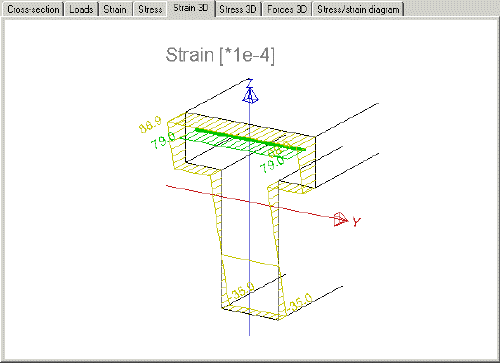Click the blue Z axis arrowhead

click(250, 95)
